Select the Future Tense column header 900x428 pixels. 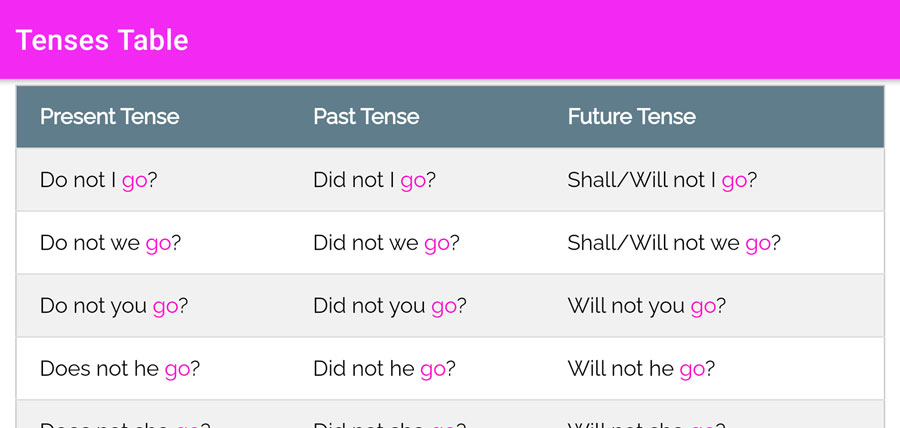pyautogui.click(x=631, y=117)
